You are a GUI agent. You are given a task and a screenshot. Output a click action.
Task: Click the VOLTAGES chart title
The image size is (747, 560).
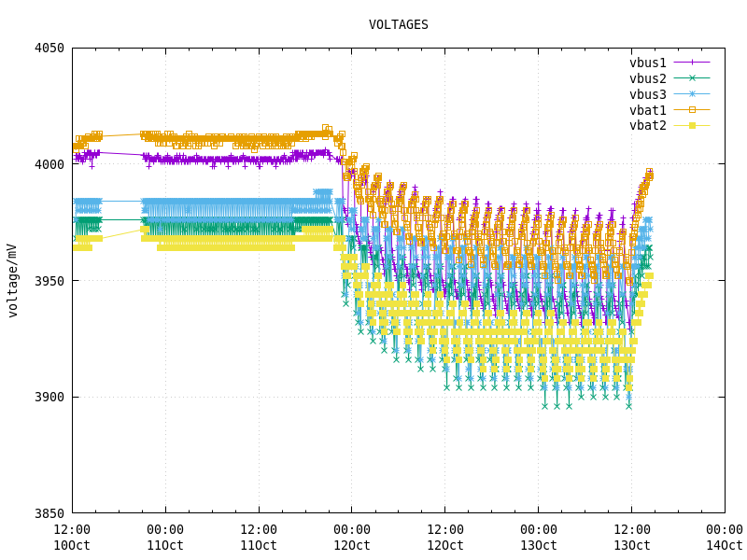point(398,25)
